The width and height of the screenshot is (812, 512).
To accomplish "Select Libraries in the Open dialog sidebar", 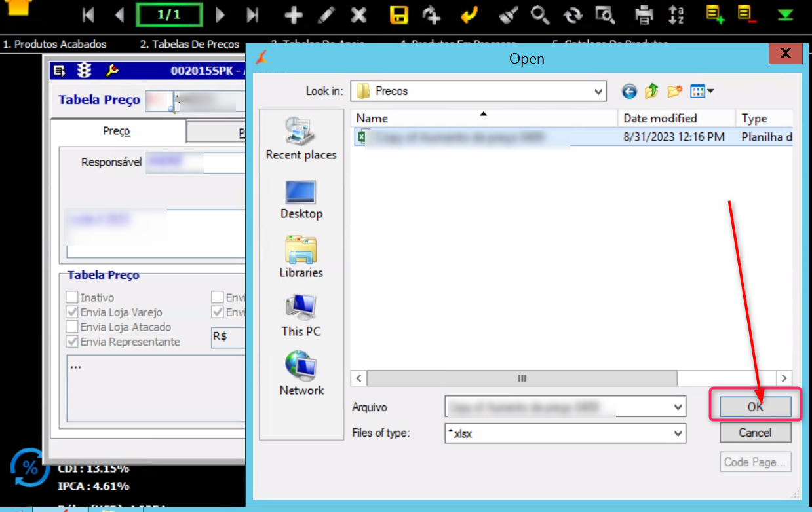I will click(301, 257).
